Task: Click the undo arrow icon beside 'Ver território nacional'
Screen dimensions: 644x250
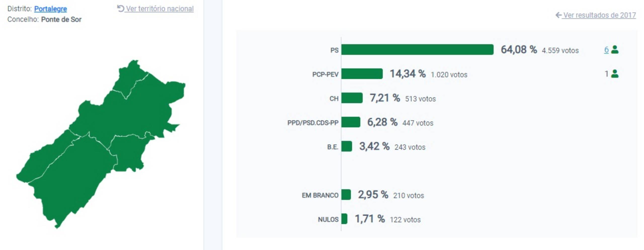Action: click(120, 9)
